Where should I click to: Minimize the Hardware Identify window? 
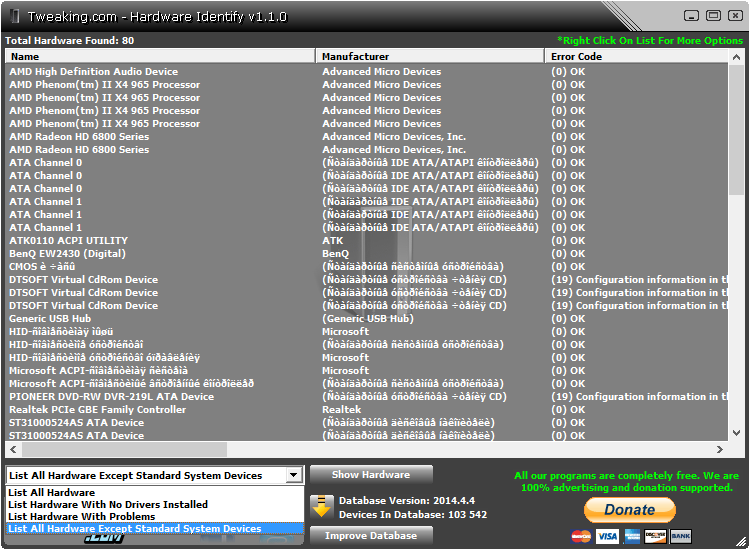pyautogui.click(x=691, y=16)
